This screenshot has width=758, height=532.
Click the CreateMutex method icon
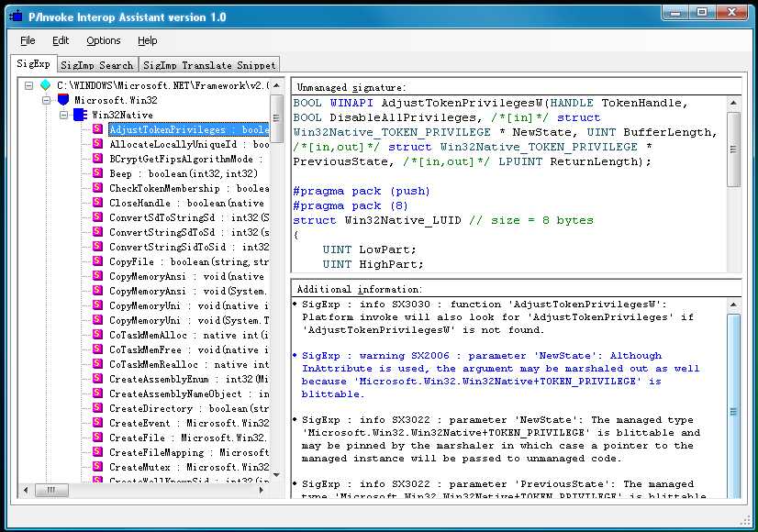97,466
